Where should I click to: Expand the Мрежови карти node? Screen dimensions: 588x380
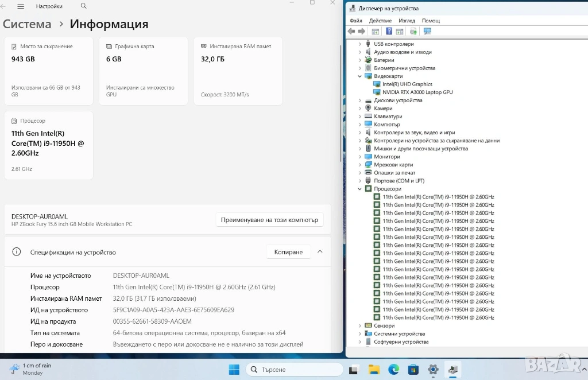point(360,165)
